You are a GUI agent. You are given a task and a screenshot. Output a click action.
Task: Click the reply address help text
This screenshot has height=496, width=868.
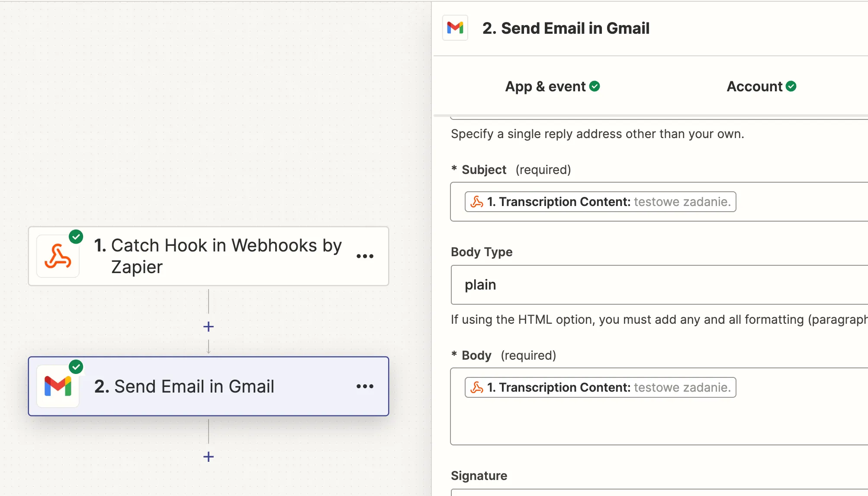(598, 134)
